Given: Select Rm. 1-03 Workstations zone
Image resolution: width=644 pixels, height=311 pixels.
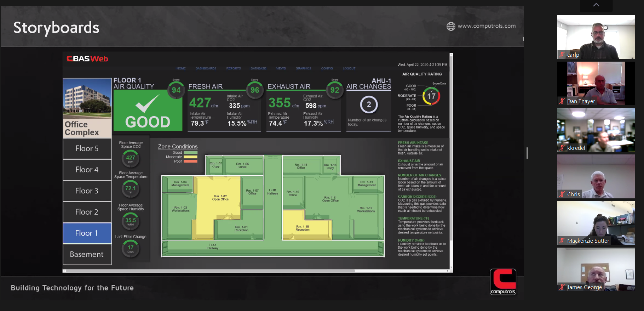Looking at the screenshot, I should tap(180, 209).
